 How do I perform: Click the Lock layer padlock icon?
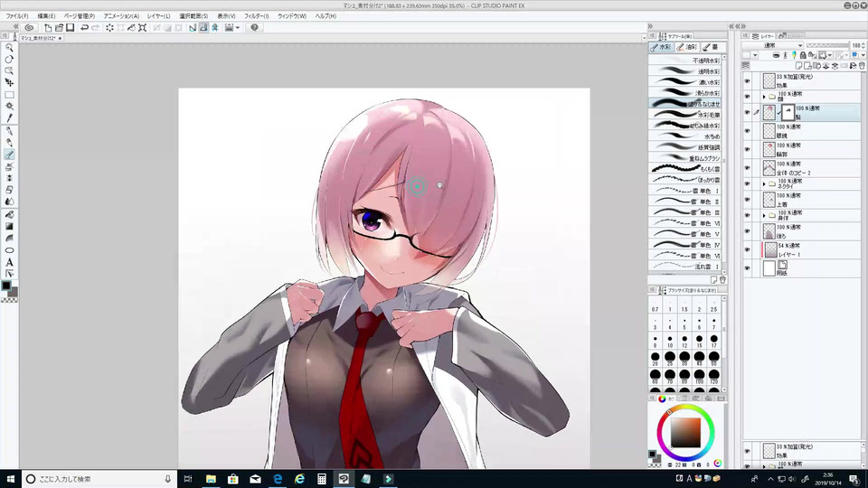coord(803,55)
